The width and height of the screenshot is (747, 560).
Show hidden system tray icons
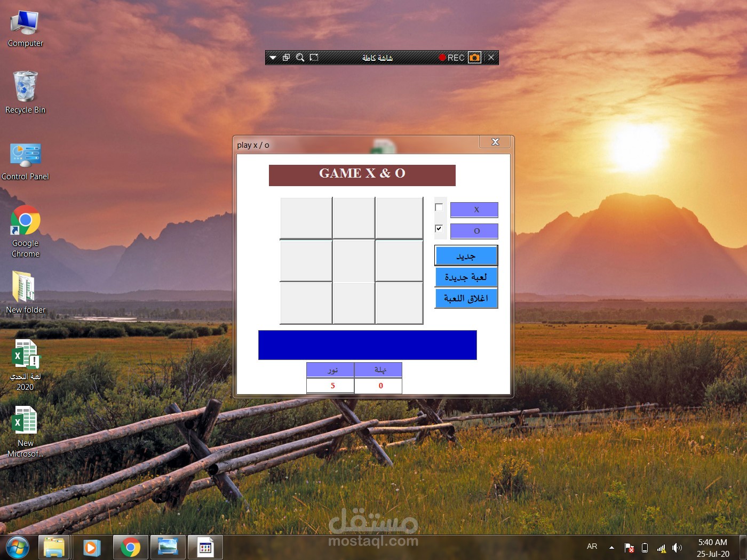[611, 547]
